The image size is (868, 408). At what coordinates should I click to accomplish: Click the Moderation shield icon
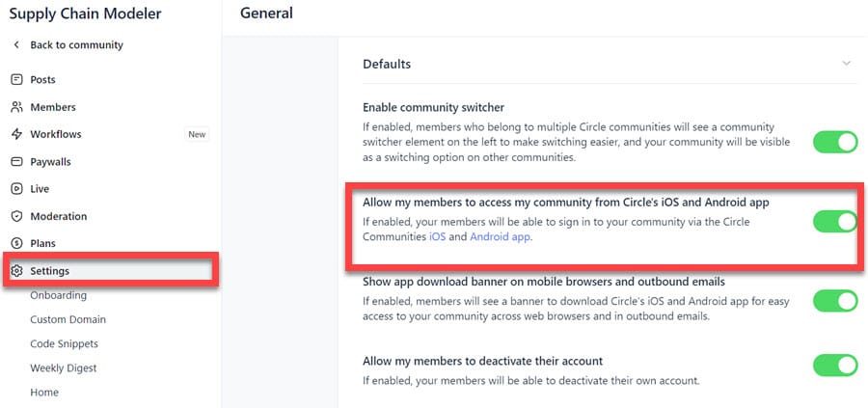coord(16,216)
